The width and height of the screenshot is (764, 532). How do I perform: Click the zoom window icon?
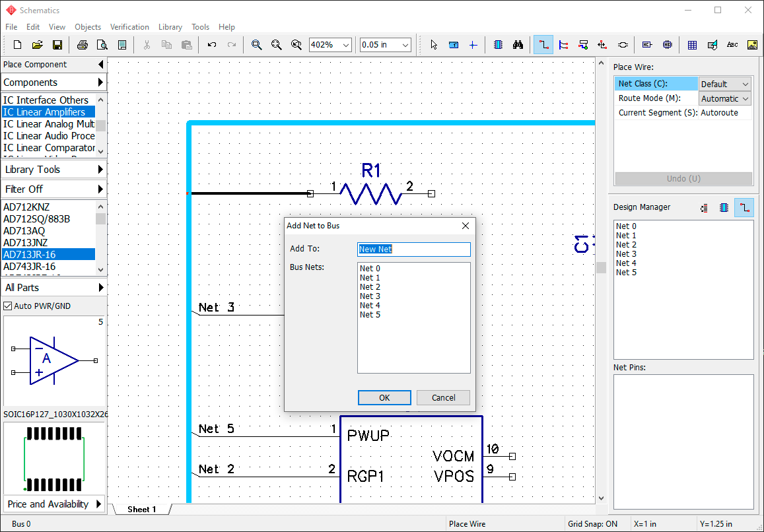point(296,45)
